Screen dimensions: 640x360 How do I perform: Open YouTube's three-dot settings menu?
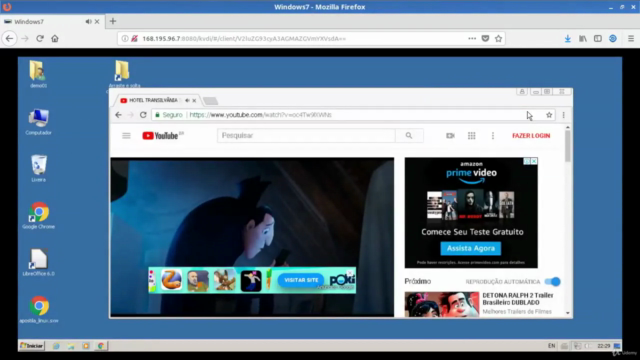point(493,136)
